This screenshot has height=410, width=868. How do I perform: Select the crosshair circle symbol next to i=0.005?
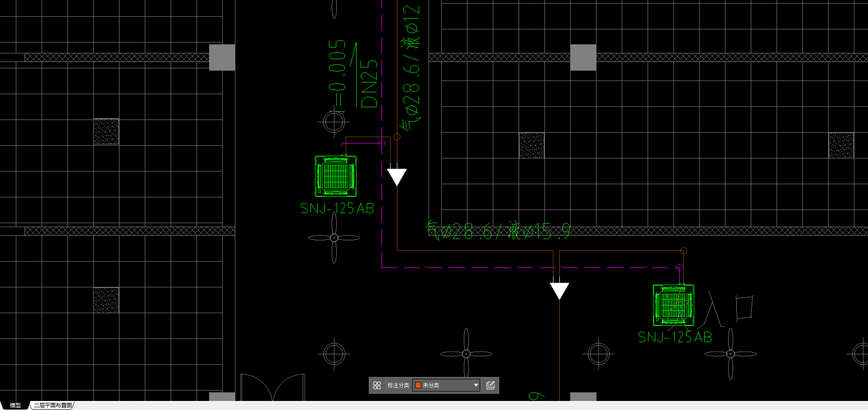pyautogui.click(x=334, y=122)
